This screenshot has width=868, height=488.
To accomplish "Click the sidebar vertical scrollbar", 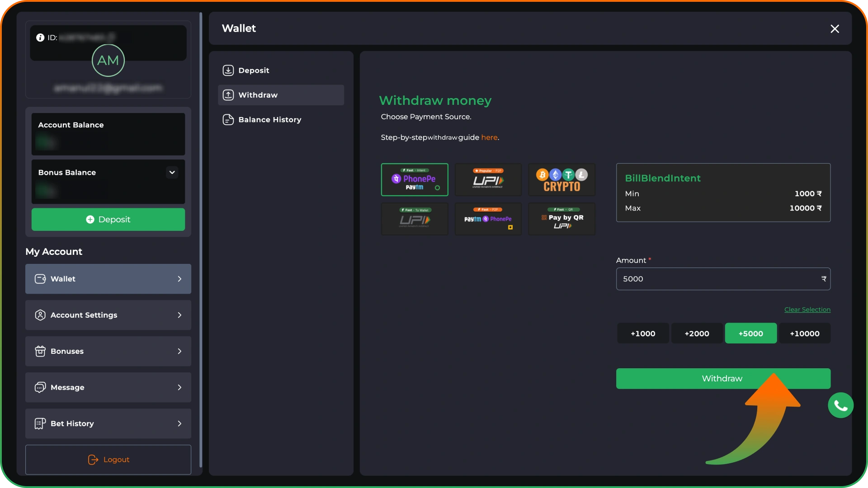I will [x=201, y=239].
